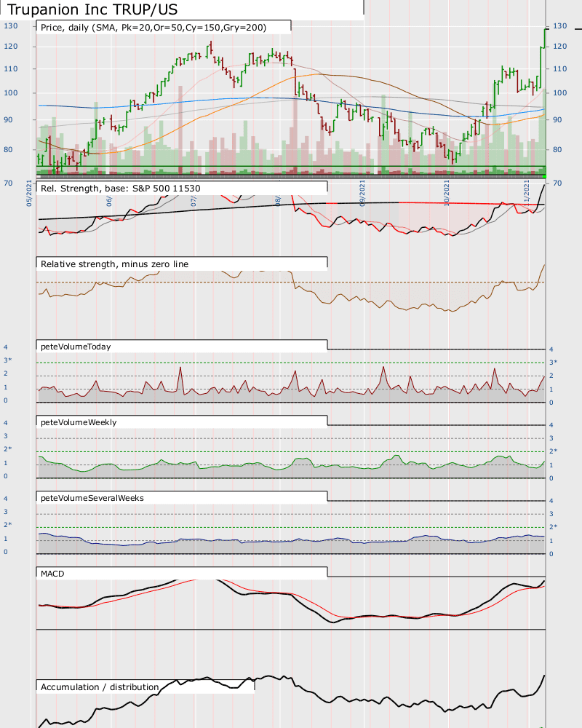Image resolution: width=582 pixels, height=728 pixels.
Task: Click left-axis 3 label in peteVolumeSeveralWeeks
Action: [x=6, y=512]
